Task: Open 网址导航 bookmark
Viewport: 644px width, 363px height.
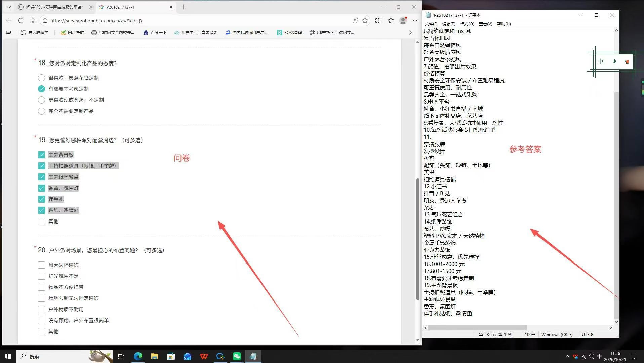Action: click(x=72, y=33)
